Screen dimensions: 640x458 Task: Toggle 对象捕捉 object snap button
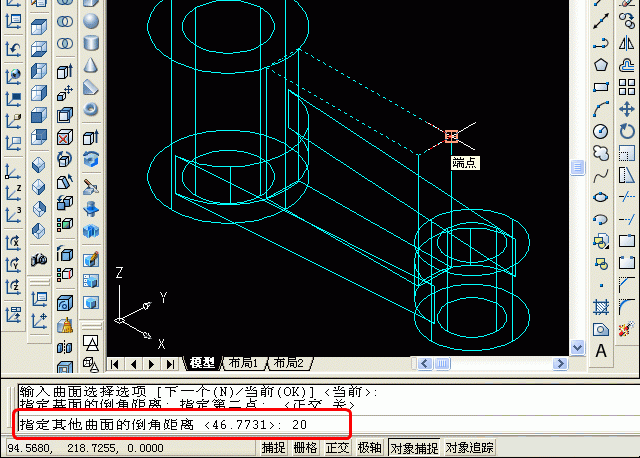pos(412,448)
